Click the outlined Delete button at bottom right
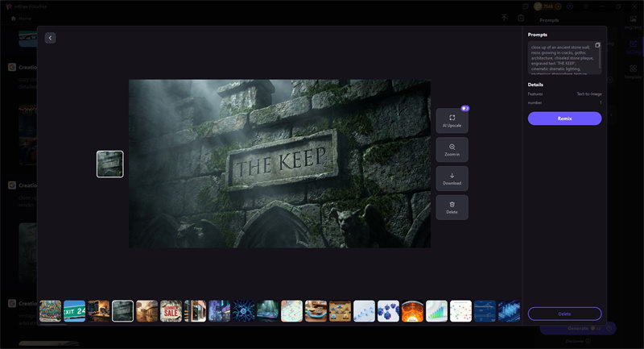Screen dimensions: 644x349 [564, 314]
